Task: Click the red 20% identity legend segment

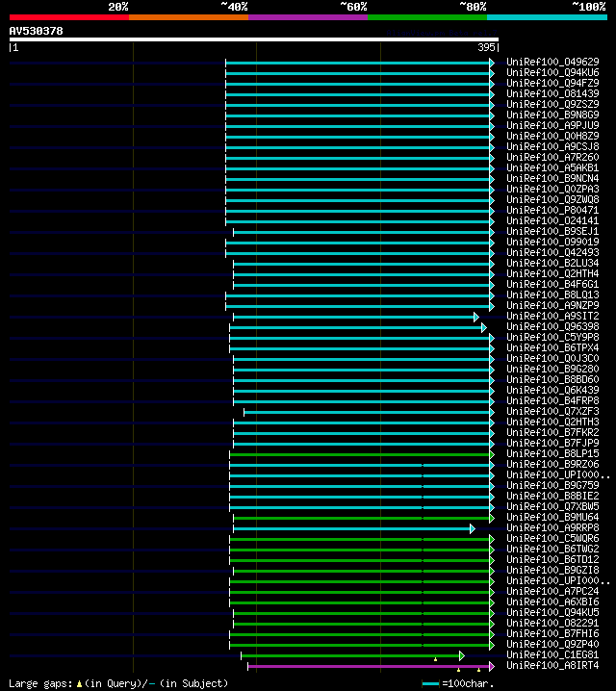Action: 69,17
